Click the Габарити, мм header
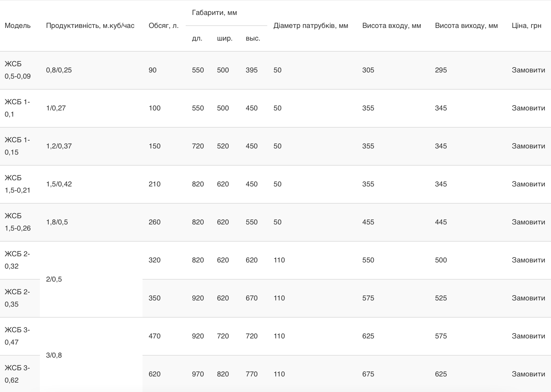Image resolution: width=551 pixels, height=392 pixels. click(x=215, y=13)
